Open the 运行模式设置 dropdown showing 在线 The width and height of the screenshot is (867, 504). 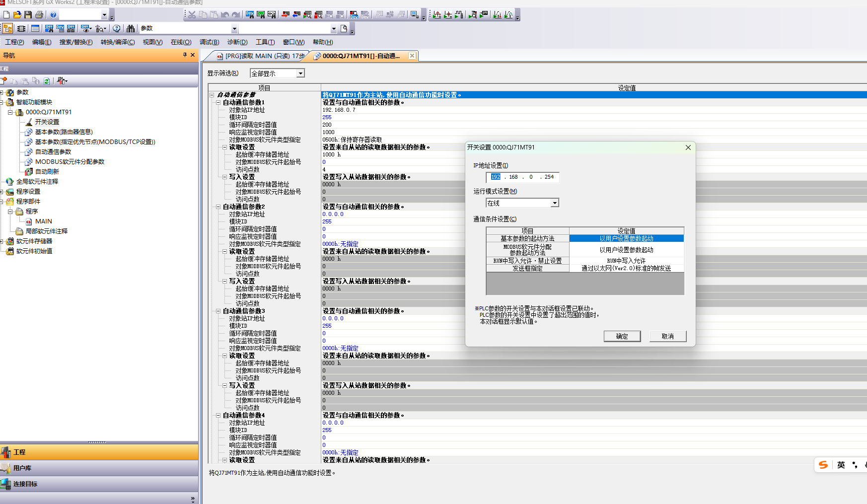click(555, 203)
